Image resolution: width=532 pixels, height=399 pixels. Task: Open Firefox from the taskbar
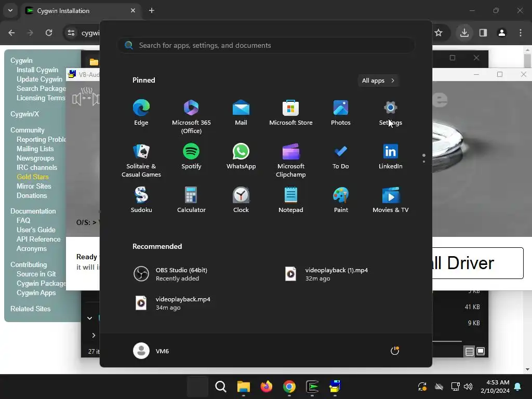click(267, 387)
